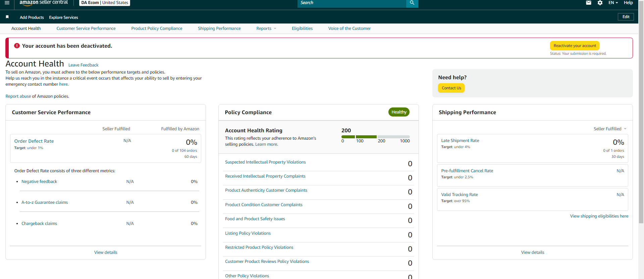
Task: Open Restricted Product Policy Violations
Action: point(259,247)
